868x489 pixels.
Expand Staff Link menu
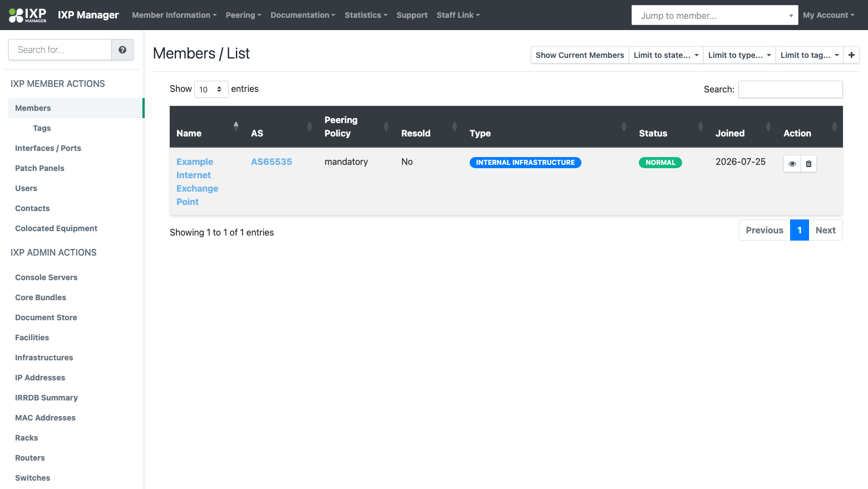[458, 15]
